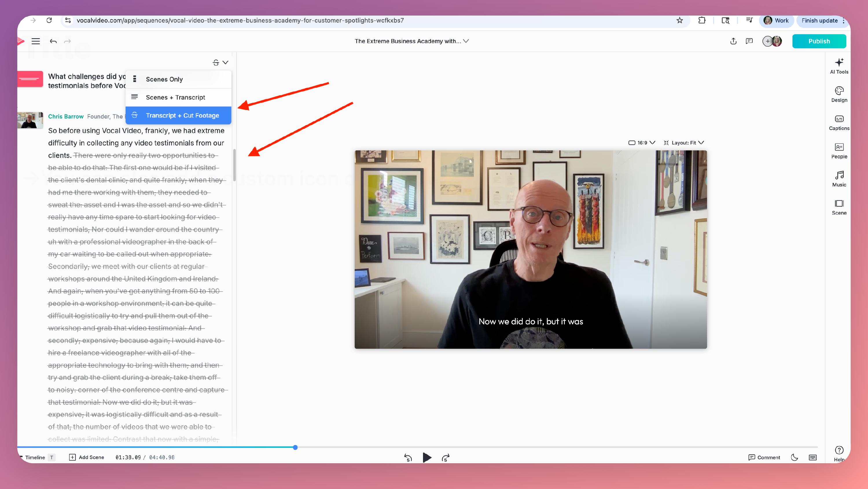Click browser three-dot menu
The width and height of the screenshot is (868, 489).
tap(844, 20)
